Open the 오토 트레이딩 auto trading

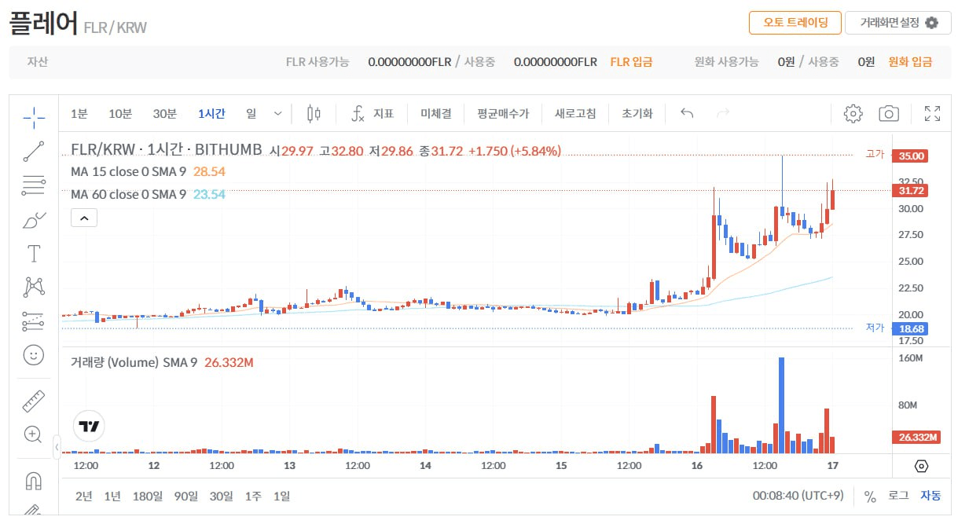pyautogui.click(x=795, y=23)
